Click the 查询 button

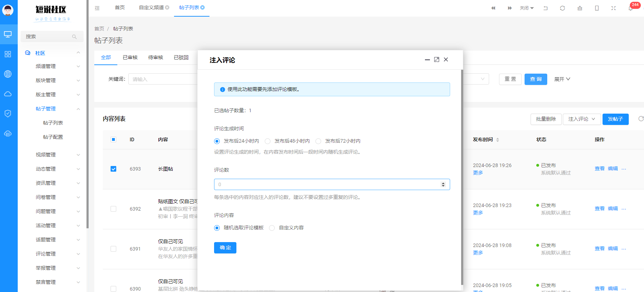[x=536, y=79]
